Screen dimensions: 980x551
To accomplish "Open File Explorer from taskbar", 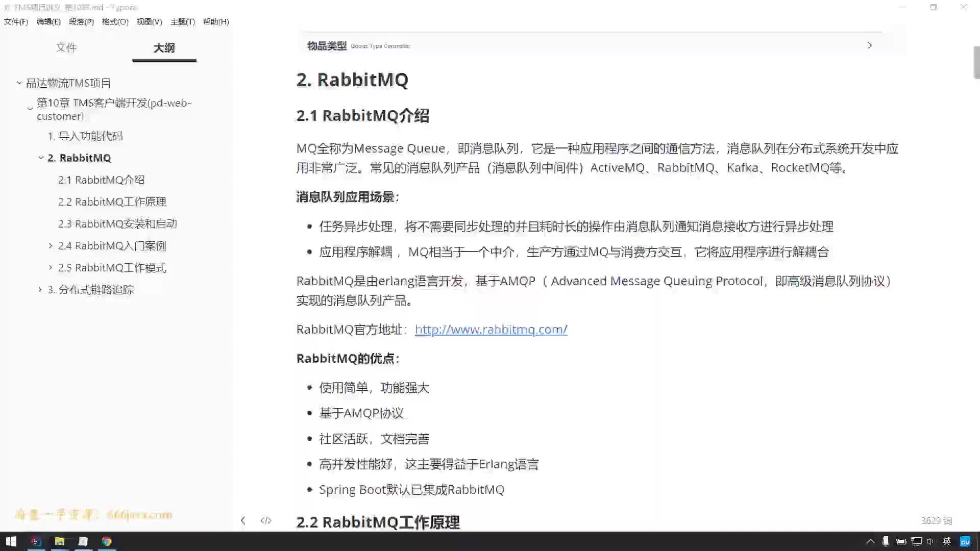I will (60, 541).
